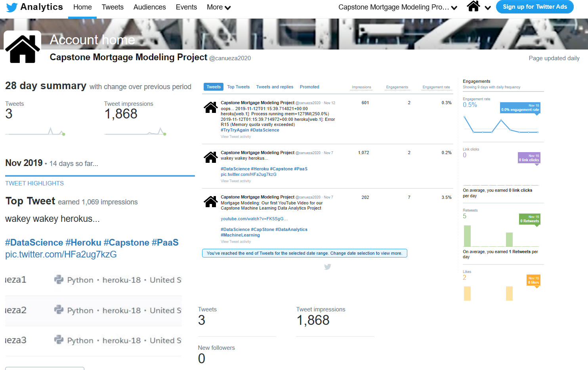The width and height of the screenshot is (588, 370).
Task: Click the @canueza2020 handle in header
Action: [x=230, y=58]
